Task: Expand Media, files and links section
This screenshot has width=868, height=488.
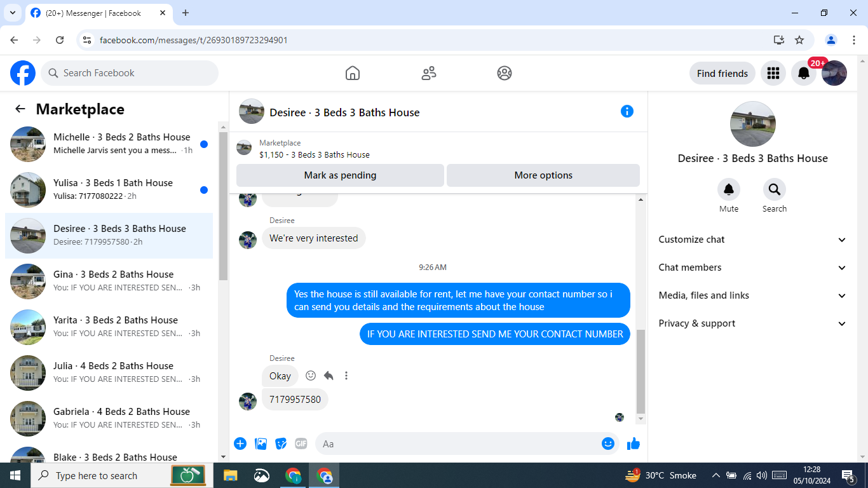Action: (752, 295)
